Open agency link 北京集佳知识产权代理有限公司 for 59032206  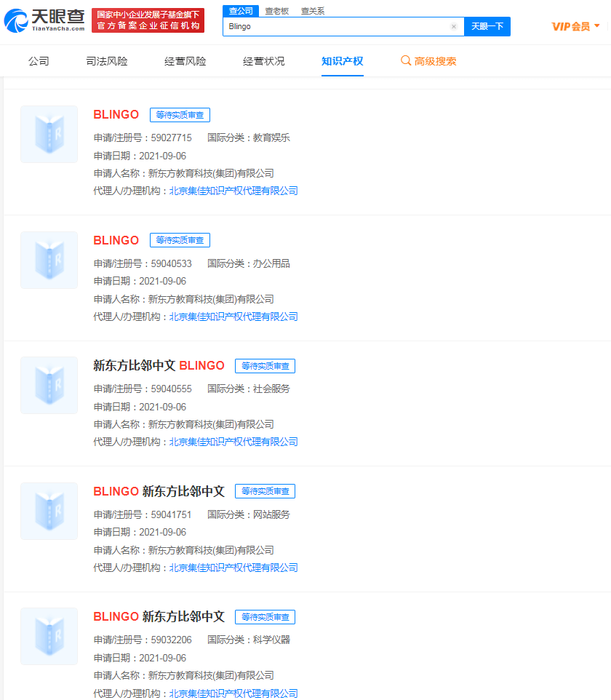[233, 693]
